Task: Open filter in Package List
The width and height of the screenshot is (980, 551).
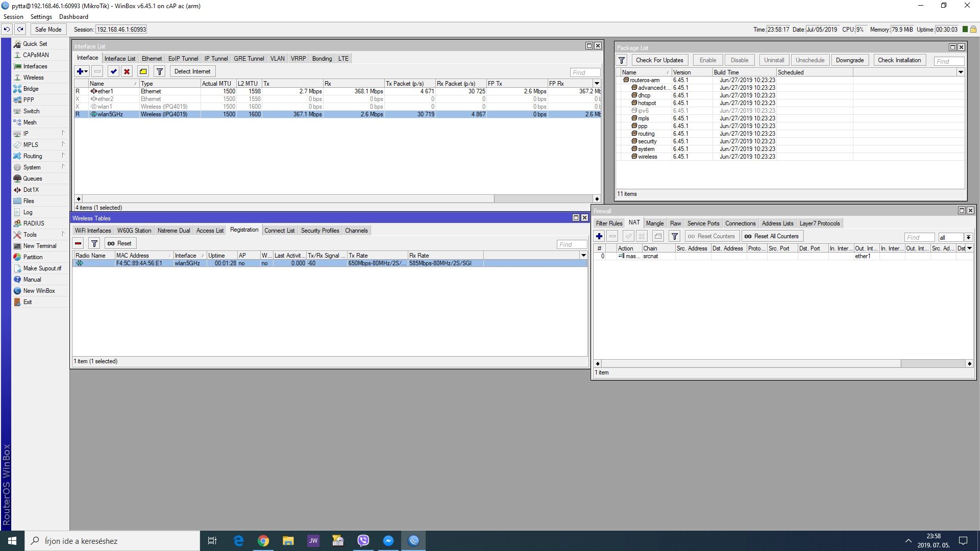Action: 622,60
